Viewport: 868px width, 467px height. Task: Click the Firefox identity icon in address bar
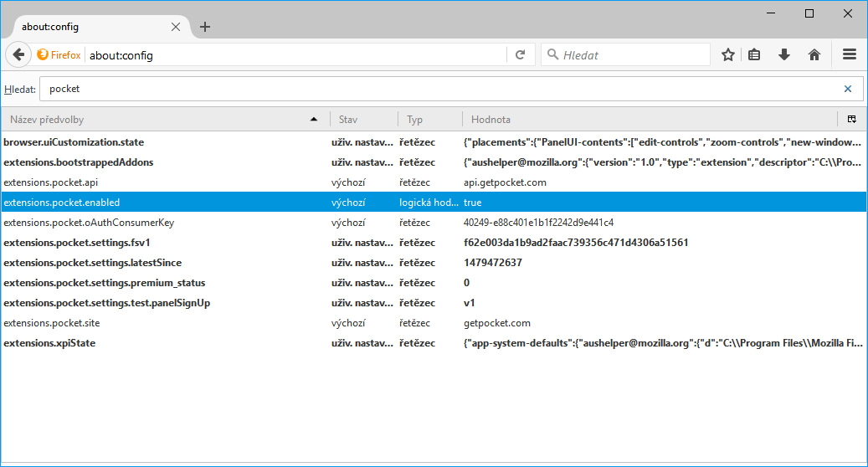(x=43, y=54)
